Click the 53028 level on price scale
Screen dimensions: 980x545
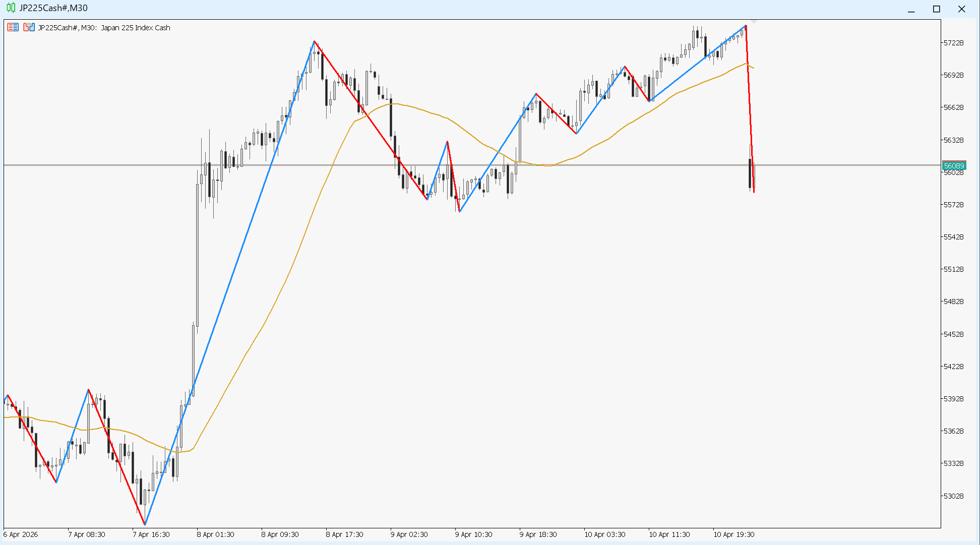(953, 496)
